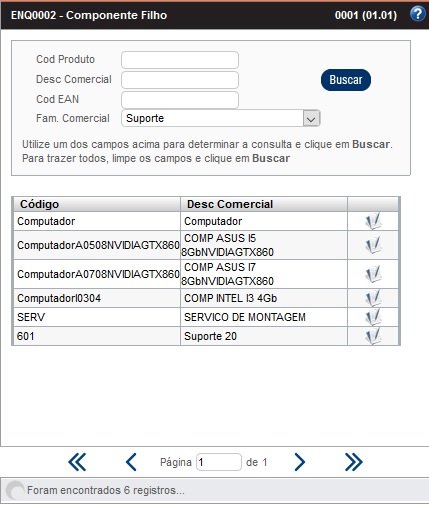Go to first page double-arrow

(x=77, y=462)
